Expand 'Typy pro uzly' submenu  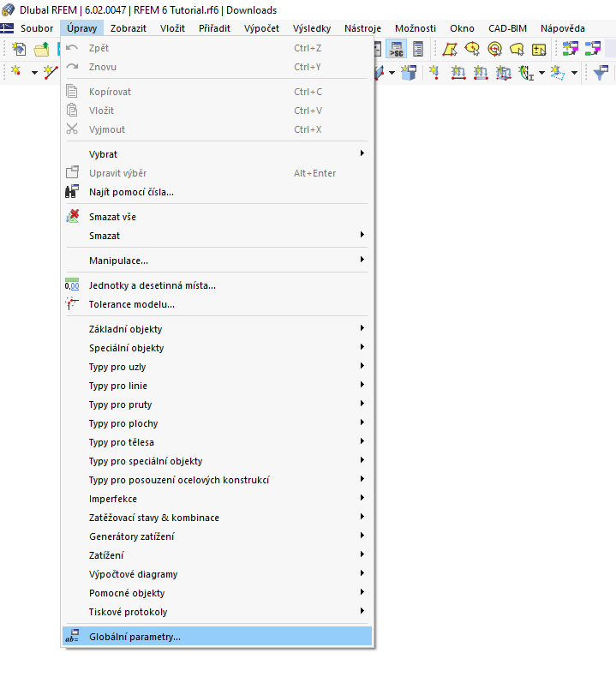pos(217,367)
